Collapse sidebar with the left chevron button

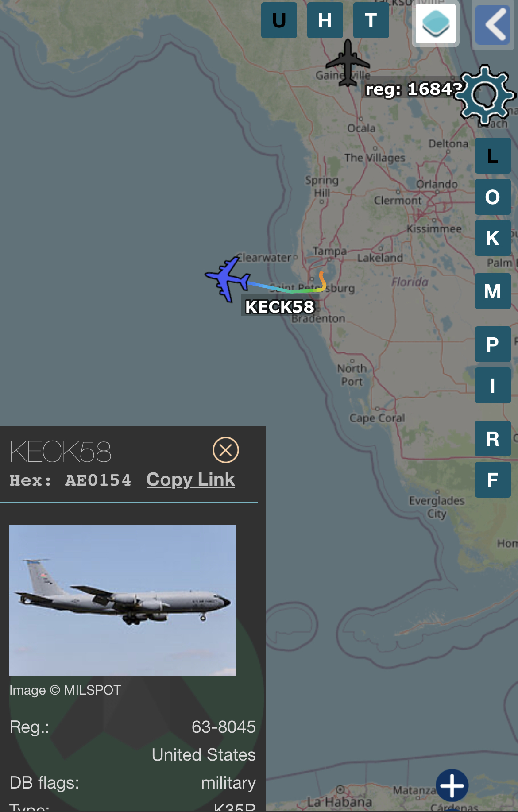coord(493,24)
